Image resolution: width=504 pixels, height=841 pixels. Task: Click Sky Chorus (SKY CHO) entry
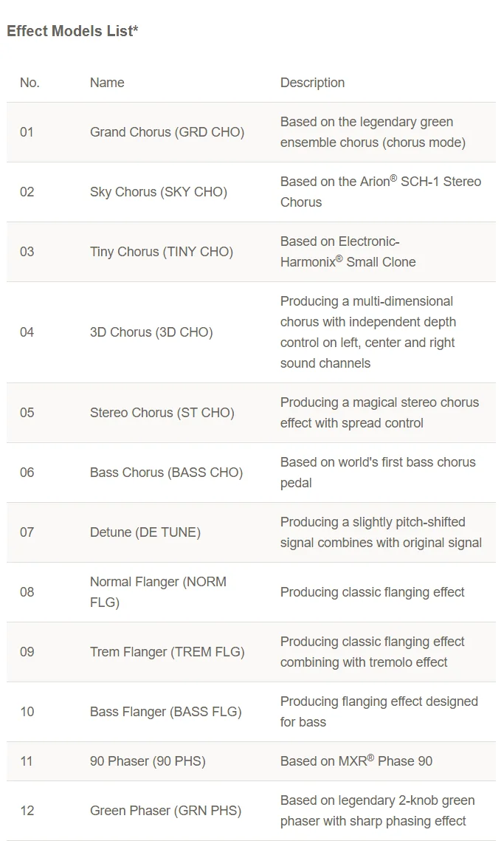point(159,192)
